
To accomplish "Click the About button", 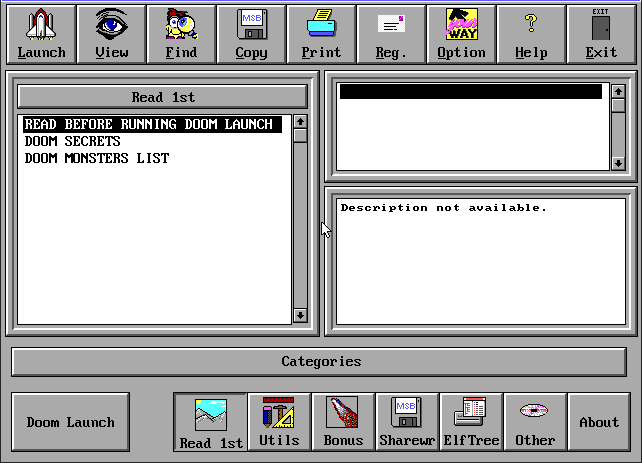I will [599, 422].
